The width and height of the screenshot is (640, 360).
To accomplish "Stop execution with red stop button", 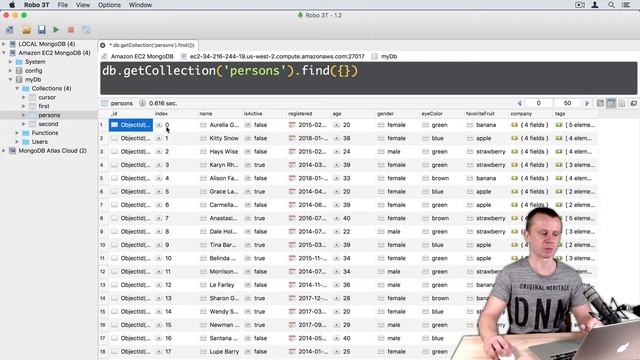I will coord(71,30).
